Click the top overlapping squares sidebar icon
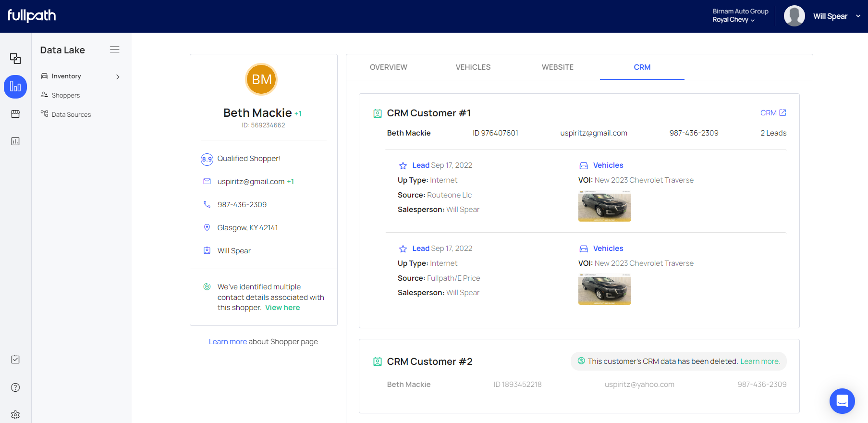The image size is (868, 423). [15, 59]
